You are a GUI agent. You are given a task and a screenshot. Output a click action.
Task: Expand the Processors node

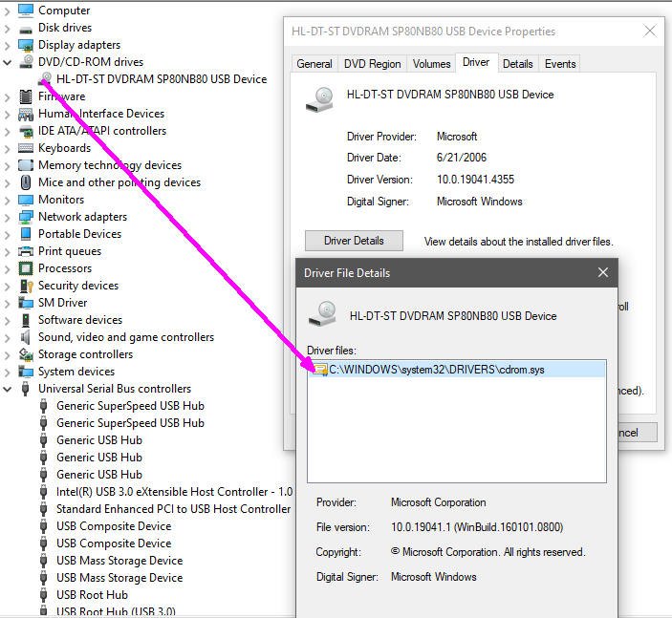pos(7,269)
